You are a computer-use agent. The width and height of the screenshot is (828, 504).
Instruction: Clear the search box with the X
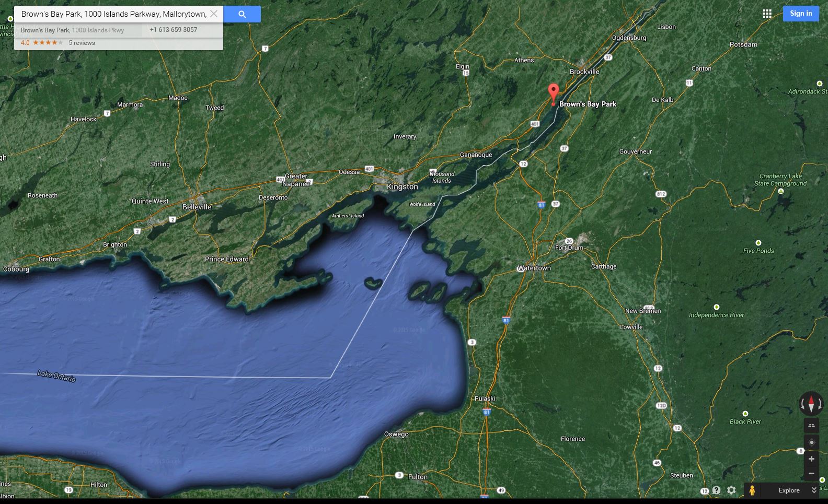(214, 14)
